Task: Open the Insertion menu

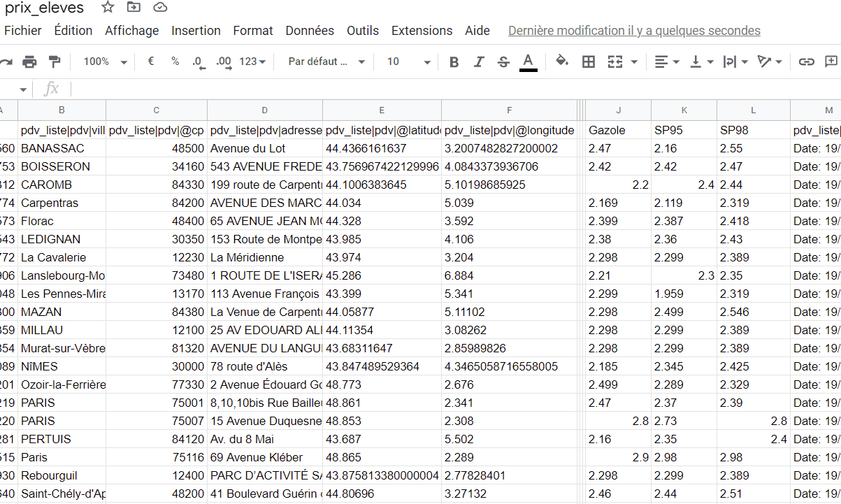Action: [196, 31]
